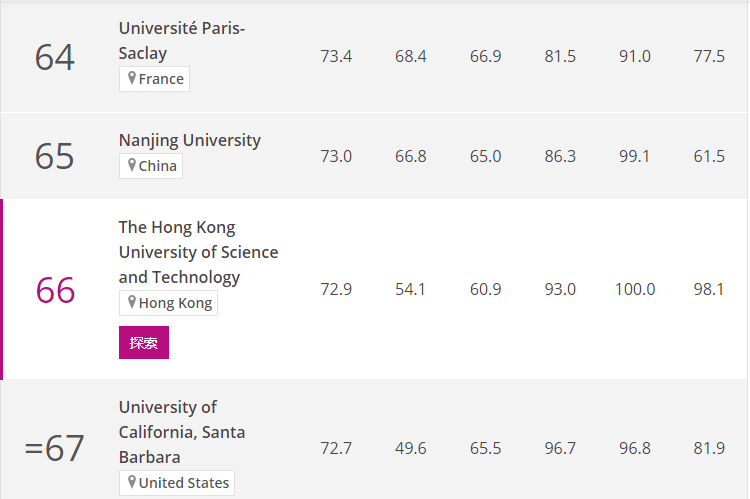This screenshot has width=750, height=499.
Task: Click the location pin icon beside United States
Action: click(x=132, y=482)
